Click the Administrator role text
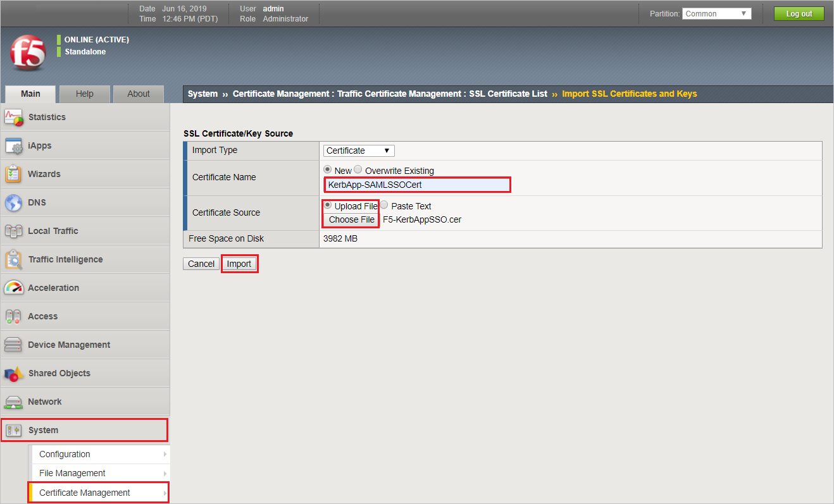The height and width of the screenshot is (504, 834). (285, 19)
